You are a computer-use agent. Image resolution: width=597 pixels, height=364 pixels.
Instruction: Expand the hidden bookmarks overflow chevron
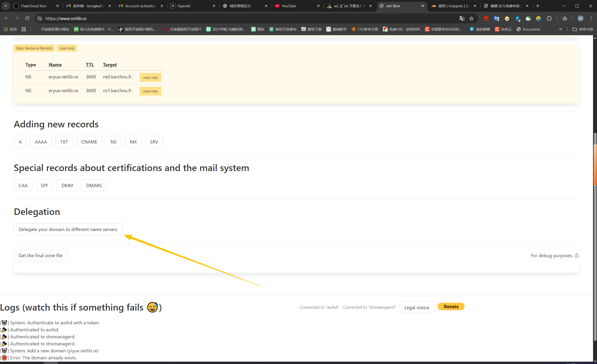[x=560, y=29]
